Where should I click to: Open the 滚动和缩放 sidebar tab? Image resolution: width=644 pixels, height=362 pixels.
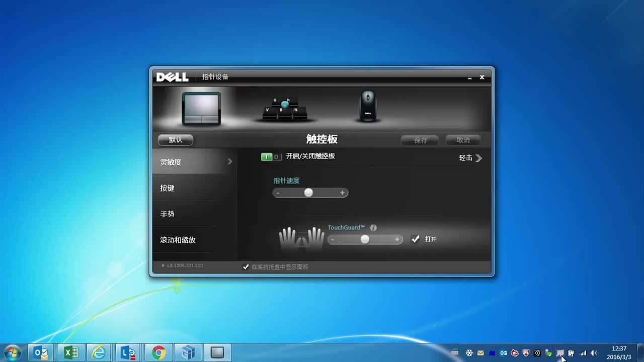(195, 240)
